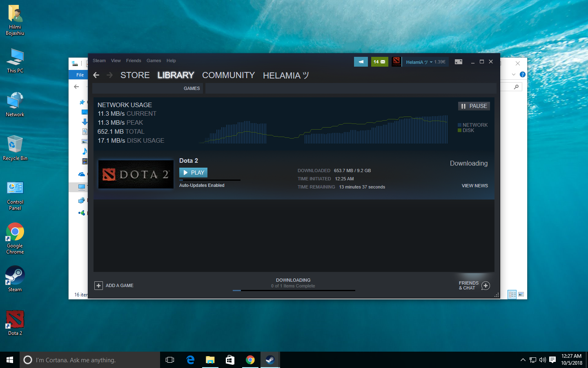Viewport: 588px width, 368px height.
Task: Open the 14 notifications inbox
Action: [379, 62]
